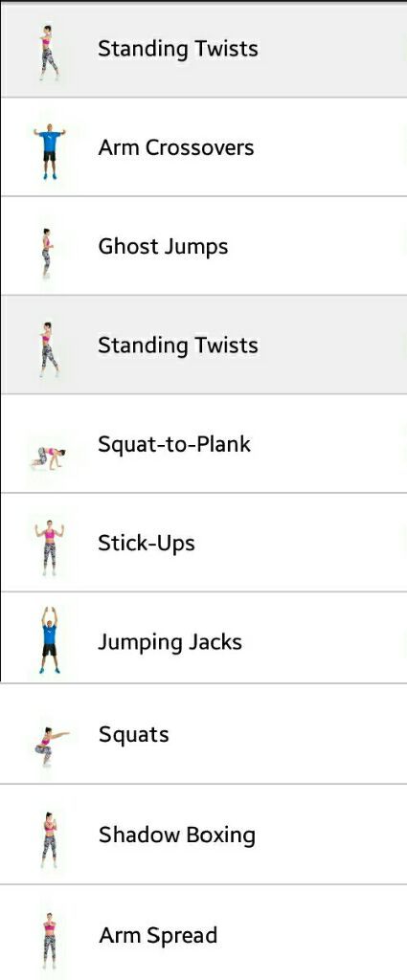Choose the Shadow Boxing label

pos(177,835)
